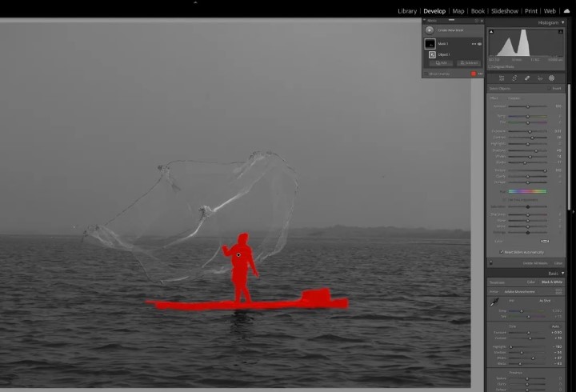
Task: Toggle Reset Sliders Automatically checkbox
Action: click(501, 252)
